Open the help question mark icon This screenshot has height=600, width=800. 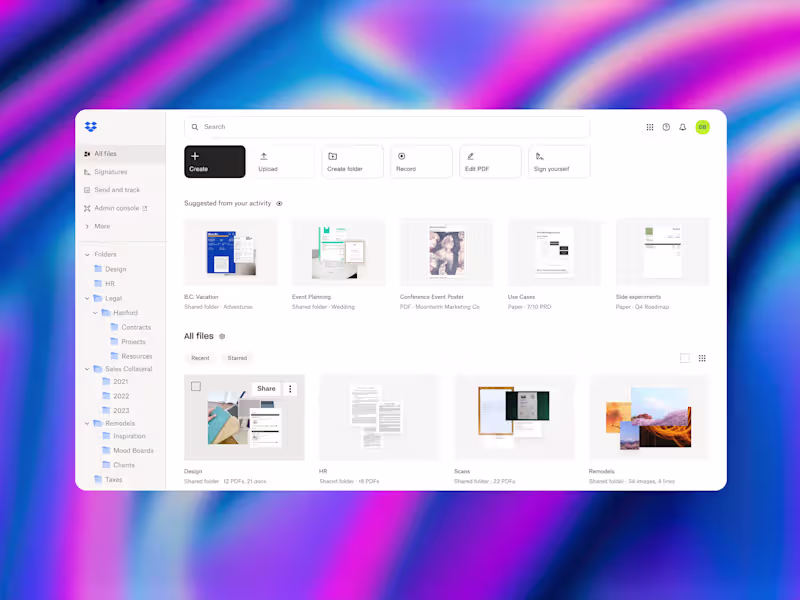[x=666, y=127]
